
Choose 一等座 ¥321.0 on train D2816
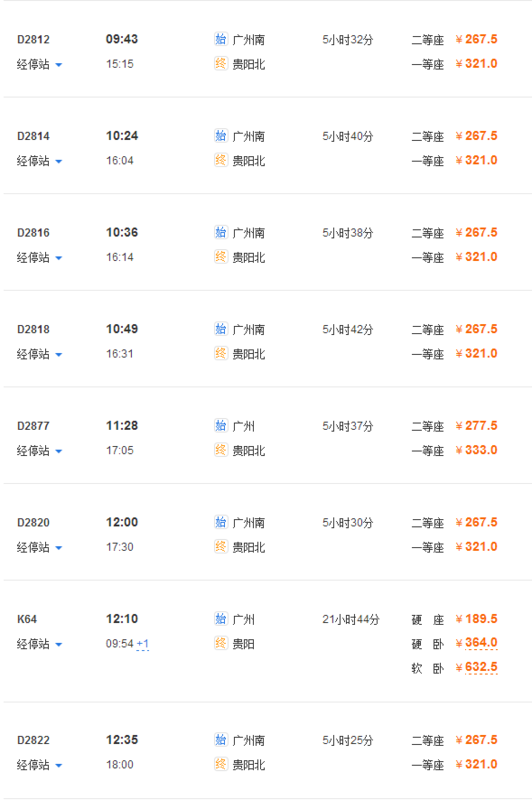(476, 257)
